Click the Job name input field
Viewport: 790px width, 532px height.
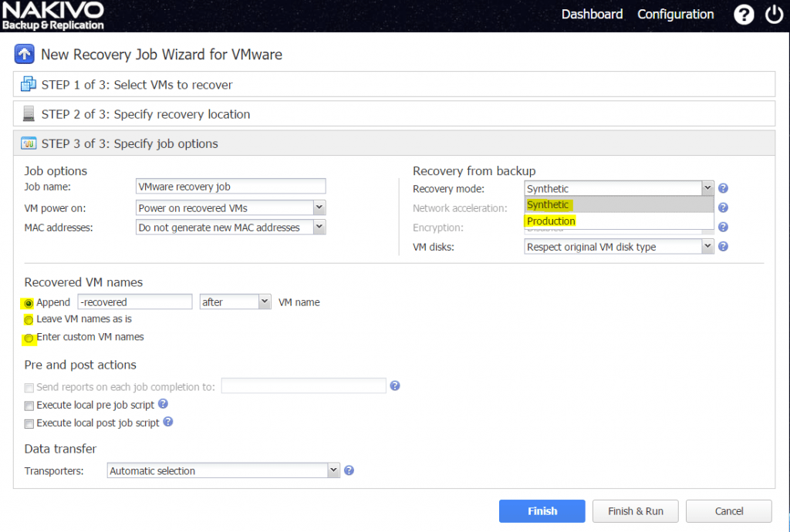[x=230, y=186]
